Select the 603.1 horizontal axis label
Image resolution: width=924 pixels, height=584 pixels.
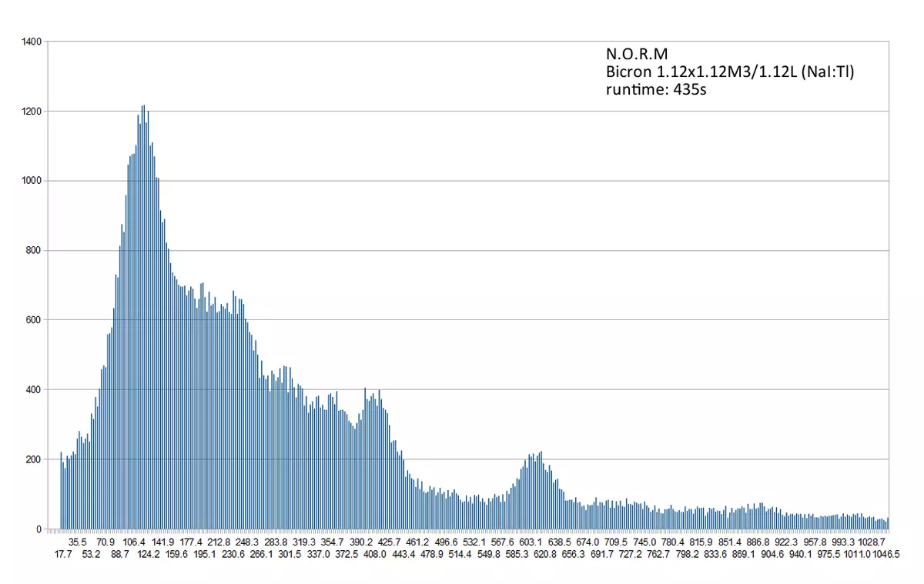click(530, 542)
